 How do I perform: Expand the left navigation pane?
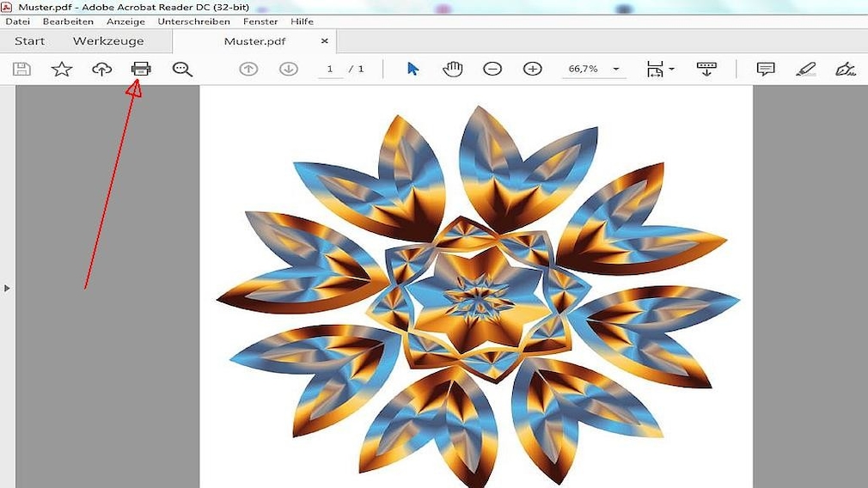click(7, 288)
